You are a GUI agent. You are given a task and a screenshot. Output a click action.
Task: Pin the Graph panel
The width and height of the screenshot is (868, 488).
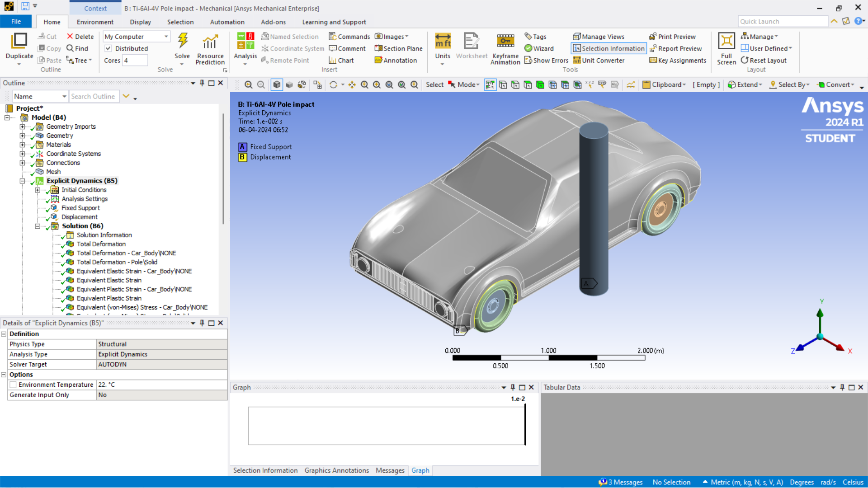point(513,387)
